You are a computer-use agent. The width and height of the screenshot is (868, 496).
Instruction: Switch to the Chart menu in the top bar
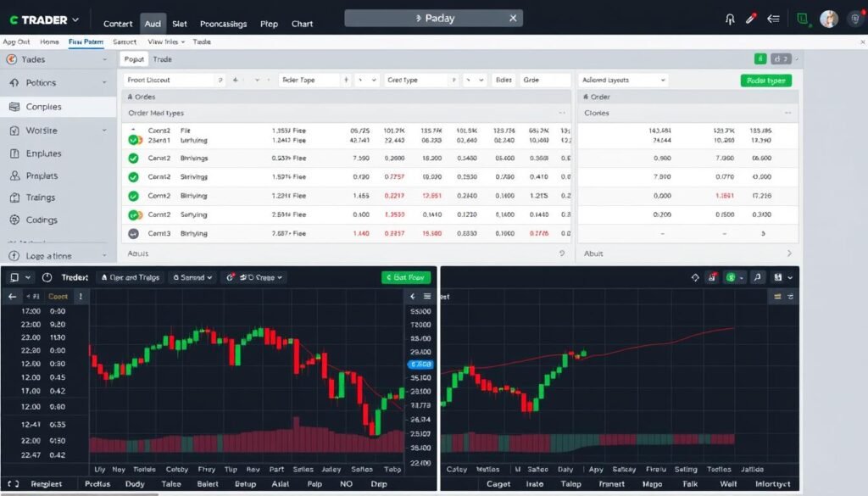click(x=303, y=24)
